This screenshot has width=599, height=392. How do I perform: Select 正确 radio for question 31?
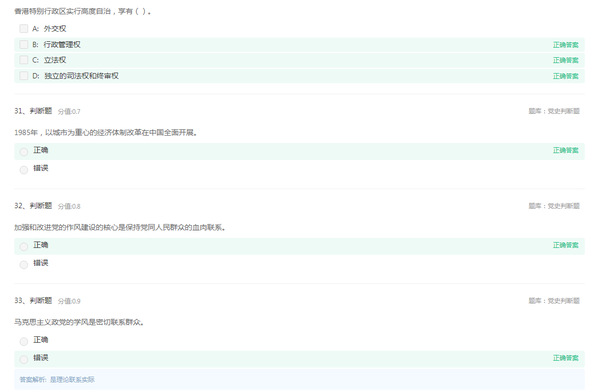pos(24,152)
